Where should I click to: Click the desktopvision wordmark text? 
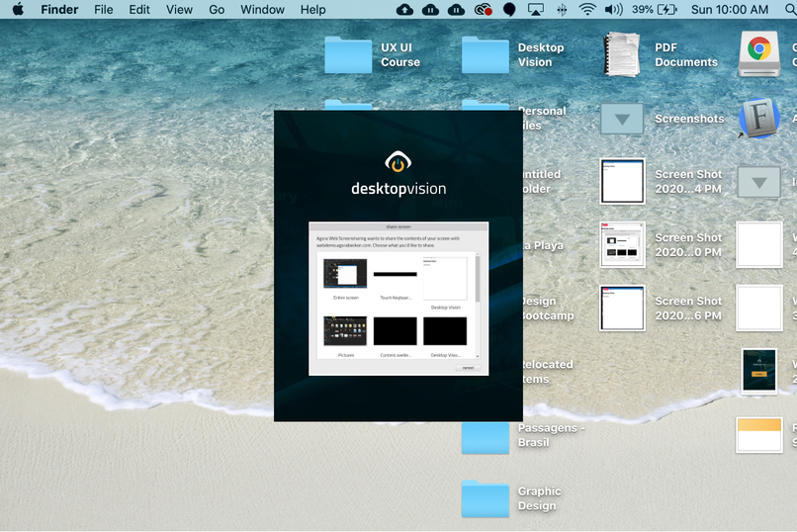click(398, 189)
